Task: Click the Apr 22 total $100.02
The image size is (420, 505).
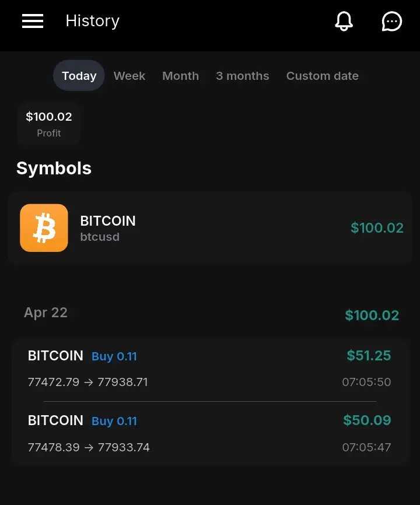Action: point(372,315)
